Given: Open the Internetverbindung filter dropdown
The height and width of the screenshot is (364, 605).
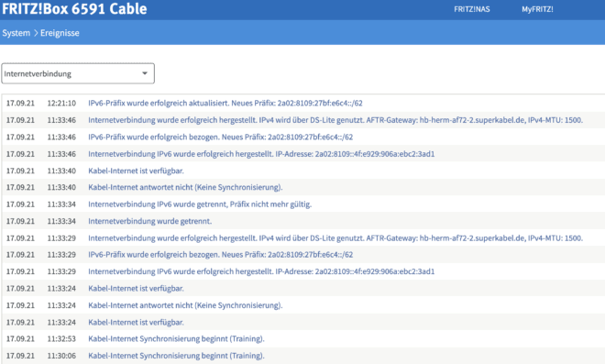Looking at the screenshot, I should [x=78, y=73].
